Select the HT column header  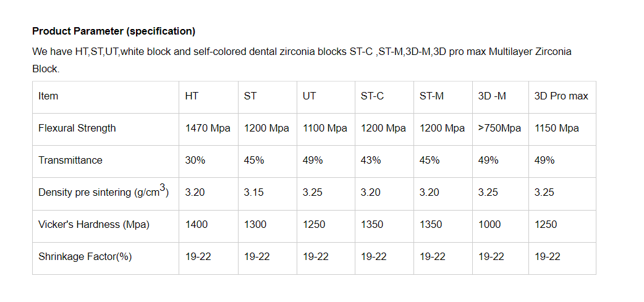(192, 96)
